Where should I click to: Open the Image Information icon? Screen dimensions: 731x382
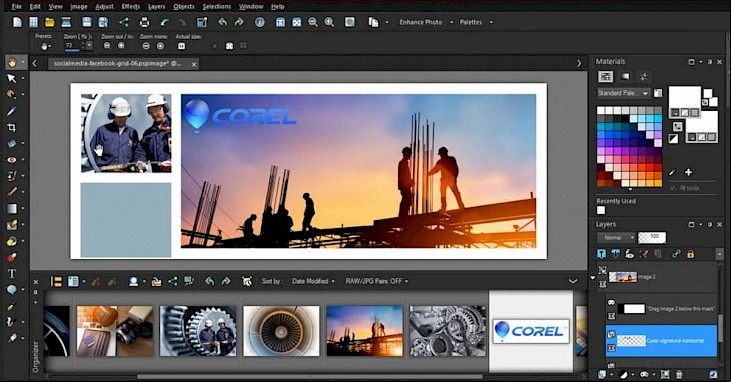[260, 22]
